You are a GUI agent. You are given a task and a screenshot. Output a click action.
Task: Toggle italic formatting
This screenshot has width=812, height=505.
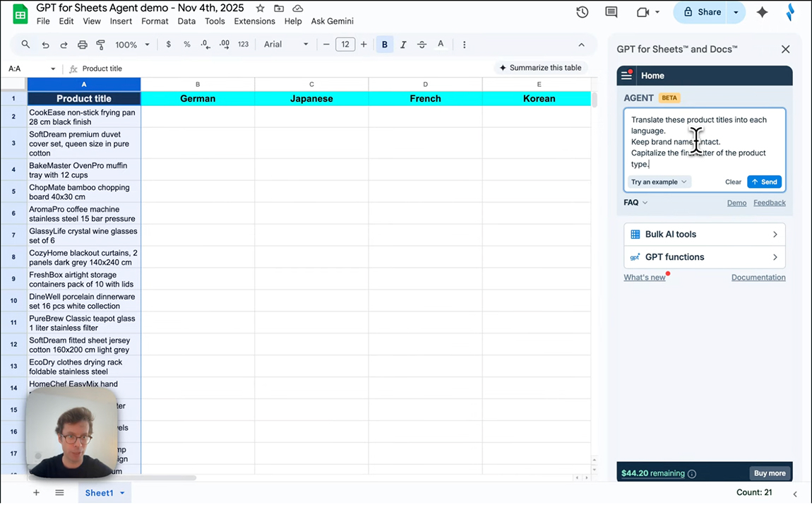click(x=403, y=44)
